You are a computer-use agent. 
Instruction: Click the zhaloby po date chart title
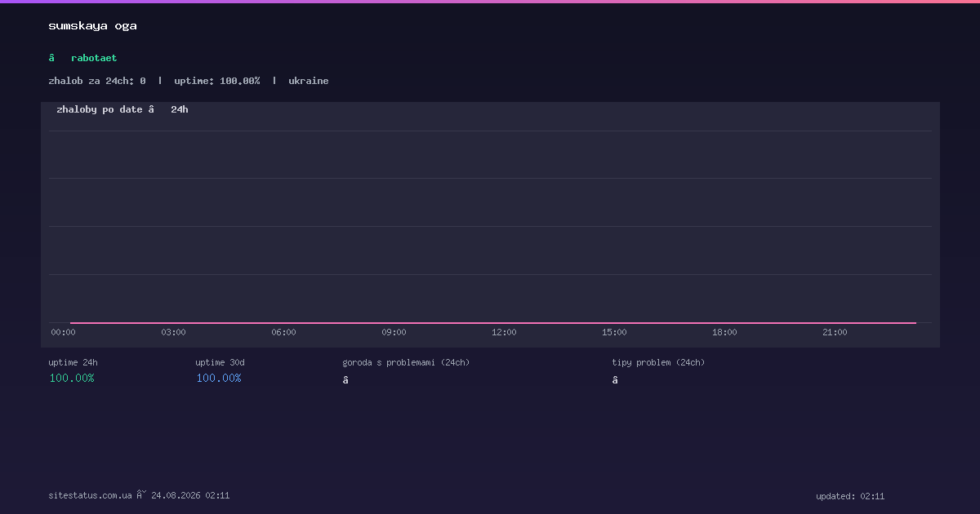click(100, 109)
